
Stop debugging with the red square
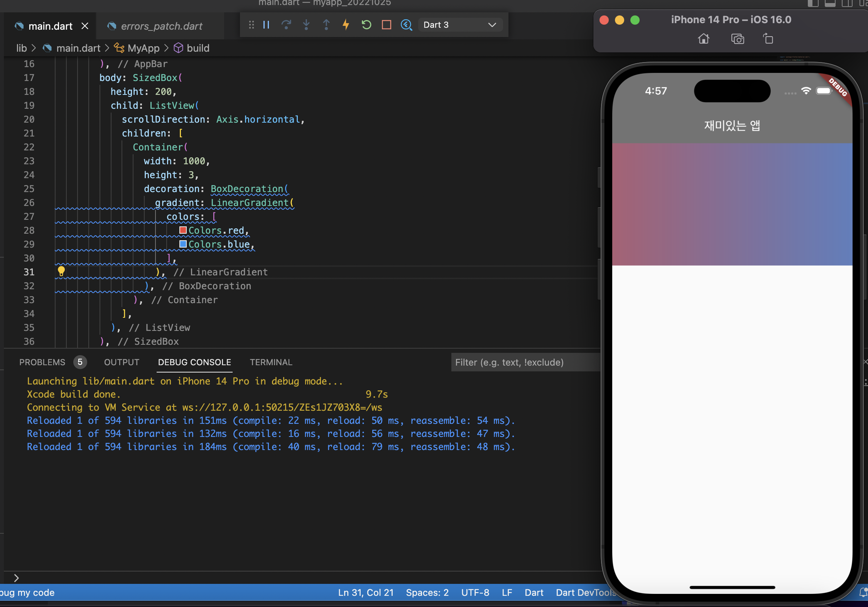coord(386,25)
